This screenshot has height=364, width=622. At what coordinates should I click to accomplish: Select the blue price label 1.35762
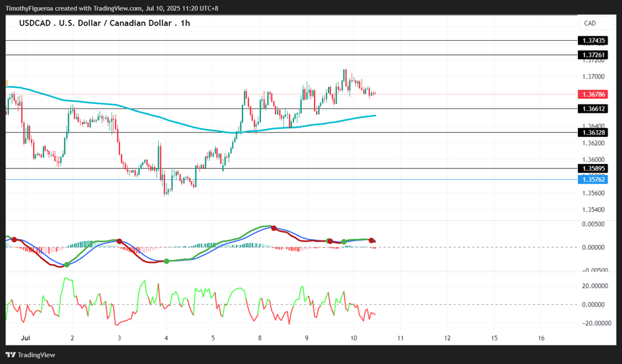pos(593,180)
